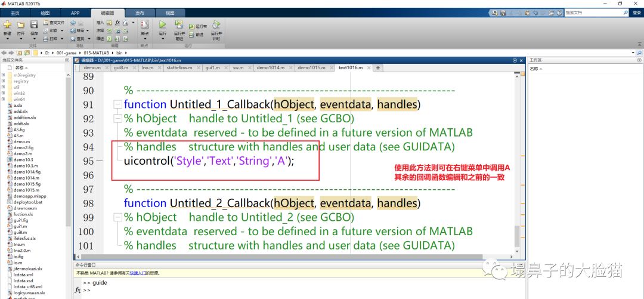Click the search magnifier in documentation box
The width and height of the screenshot is (644, 299).
pos(625,13)
